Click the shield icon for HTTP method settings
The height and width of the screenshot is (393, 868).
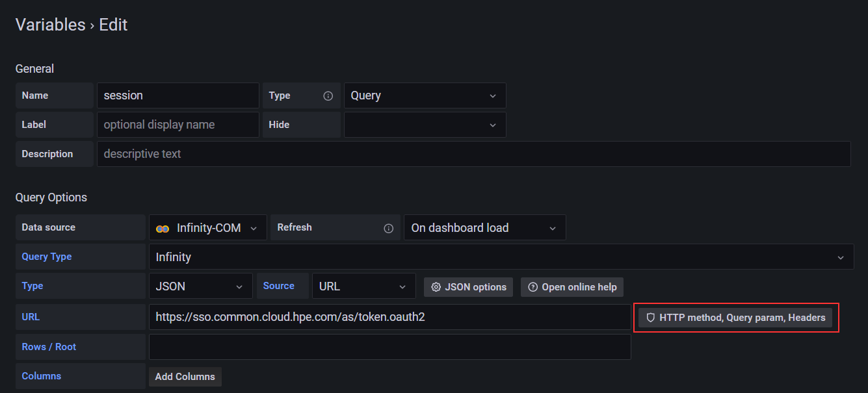(651, 317)
